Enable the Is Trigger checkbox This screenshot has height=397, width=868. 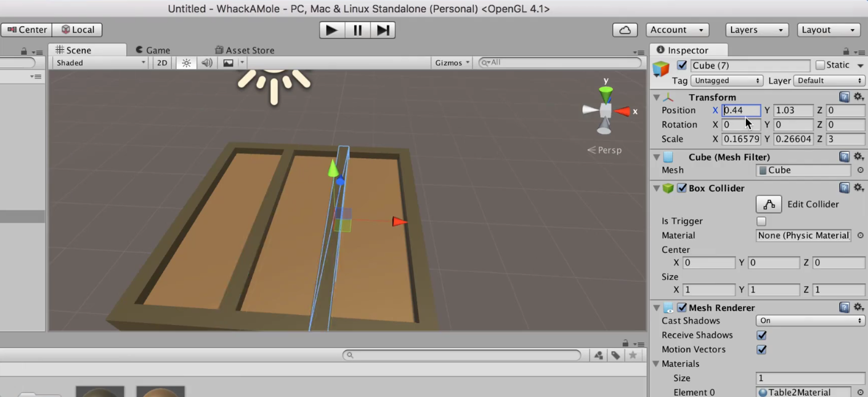click(761, 221)
